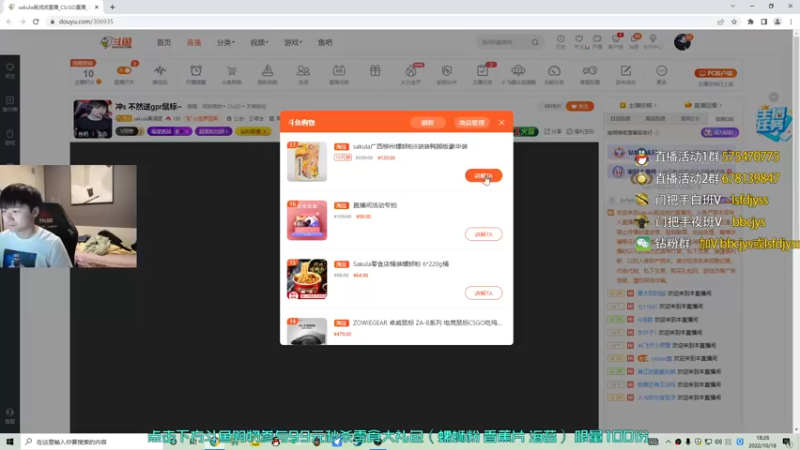Click the purple 成为钻粉 button
The image size is (800, 450).
coord(719,132)
